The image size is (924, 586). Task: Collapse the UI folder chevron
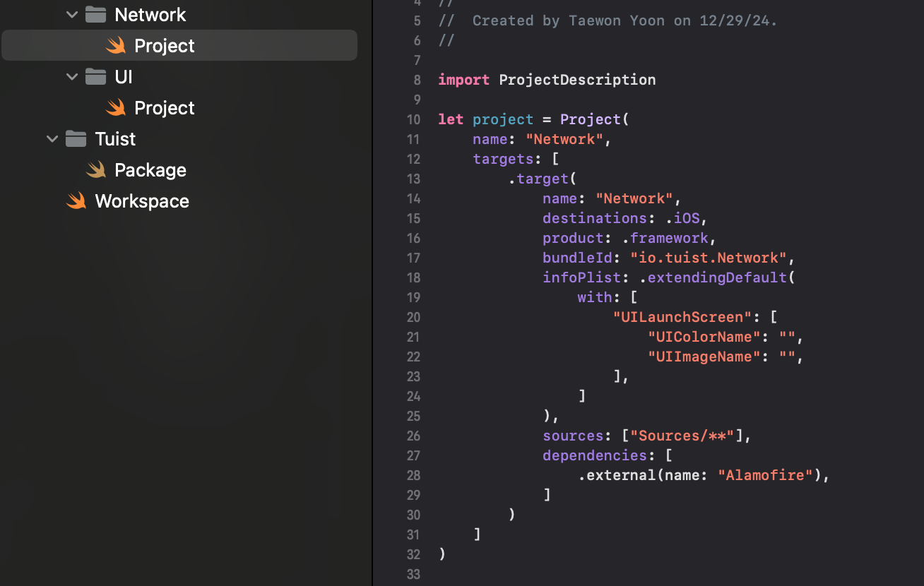point(72,76)
